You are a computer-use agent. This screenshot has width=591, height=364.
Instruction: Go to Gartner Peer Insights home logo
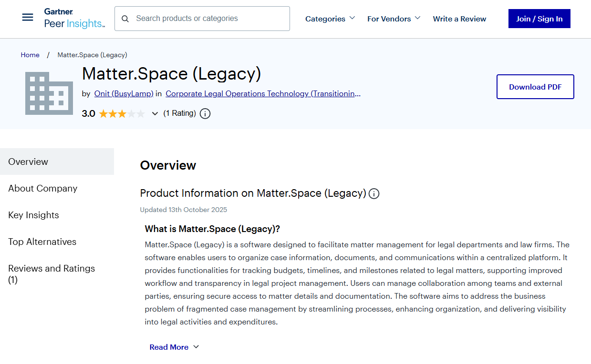coord(74,19)
